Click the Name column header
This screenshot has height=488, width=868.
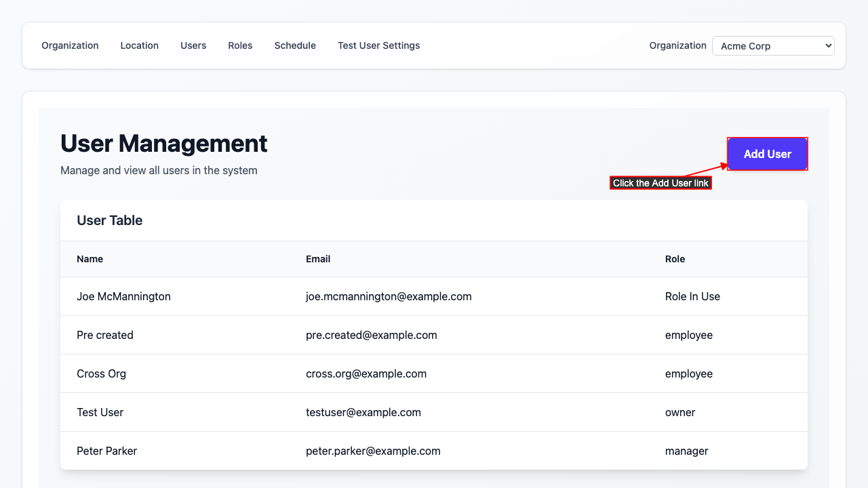point(90,259)
